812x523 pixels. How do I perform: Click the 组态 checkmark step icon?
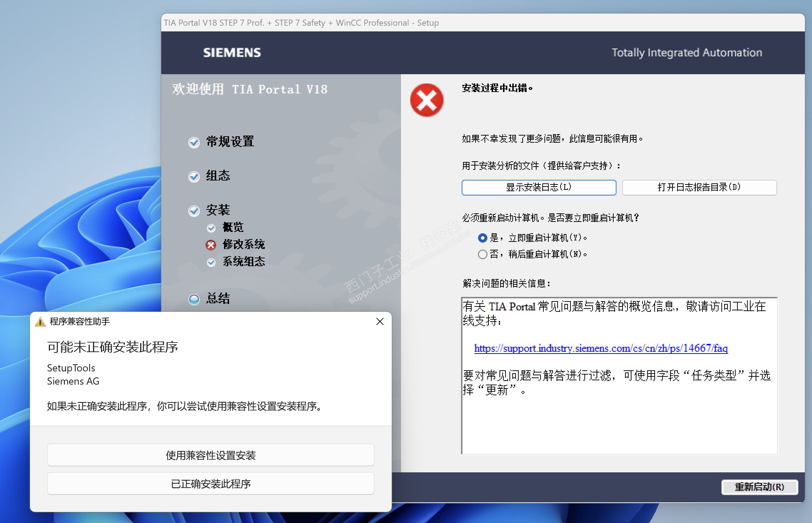194,177
